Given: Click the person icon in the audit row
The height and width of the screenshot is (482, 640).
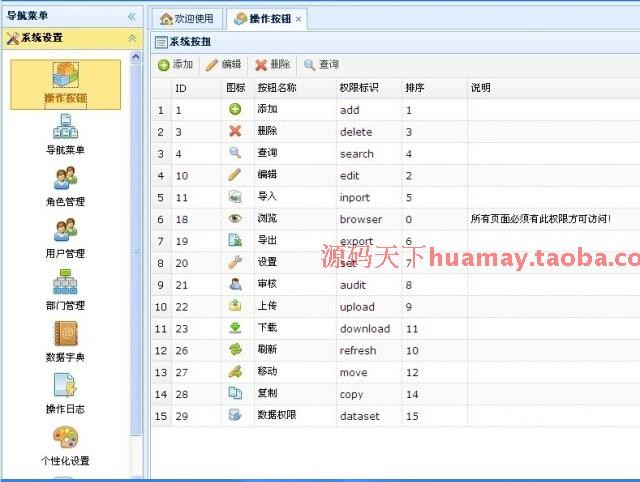Looking at the screenshot, I should point(235,284).
